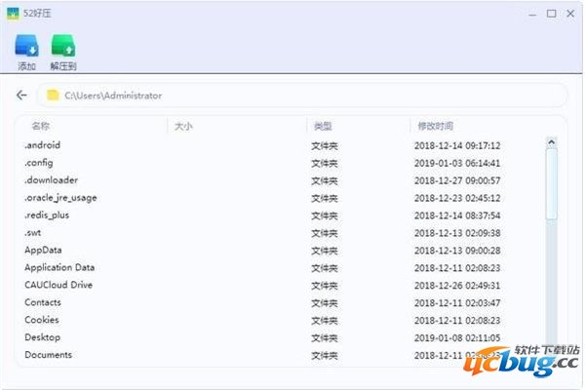Click the date 2018-12-23 02:45:12
This screenshot has width=585, height=392.
tap(457, 198)
